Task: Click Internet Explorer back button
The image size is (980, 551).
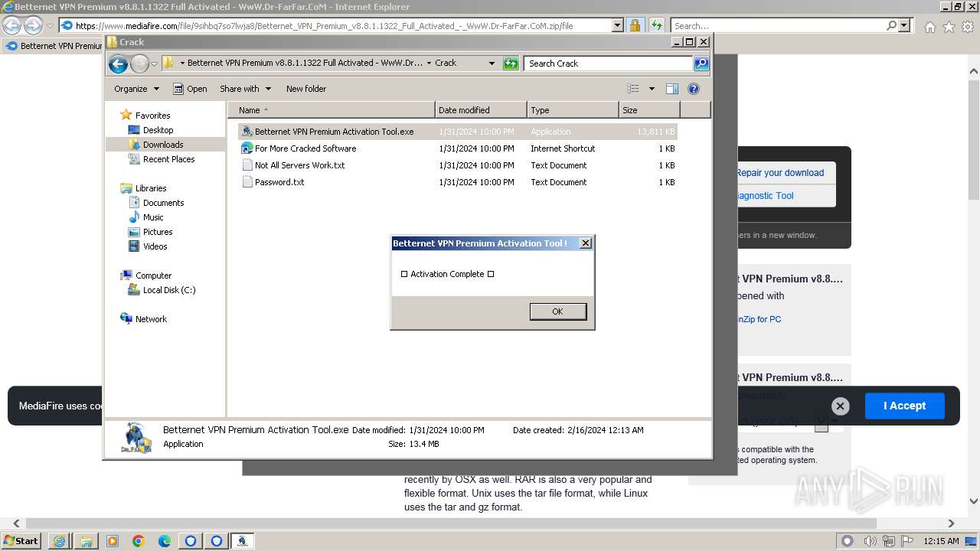Action: (12, 25)
